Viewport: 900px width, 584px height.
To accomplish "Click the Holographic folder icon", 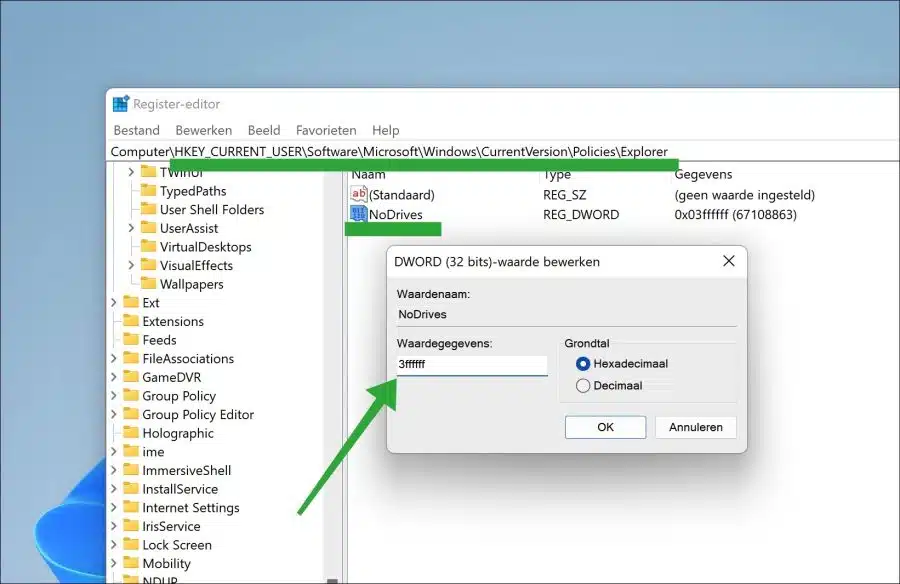I will (131, 432).
